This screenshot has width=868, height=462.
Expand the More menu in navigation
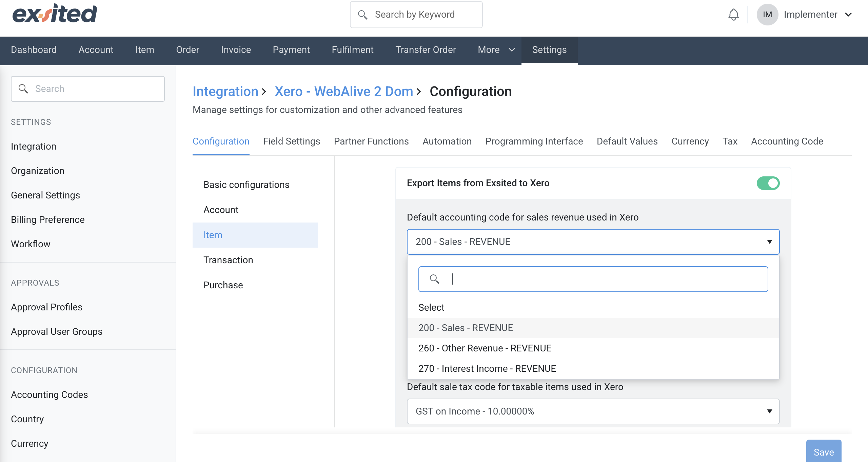(496, 50)
